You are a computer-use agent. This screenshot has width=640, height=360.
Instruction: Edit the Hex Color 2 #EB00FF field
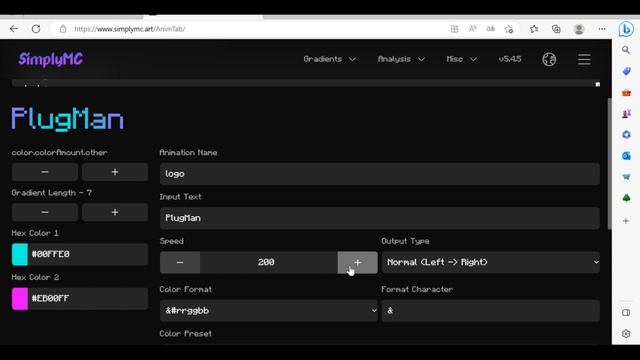pyautogui.click(x=88, y=298)
